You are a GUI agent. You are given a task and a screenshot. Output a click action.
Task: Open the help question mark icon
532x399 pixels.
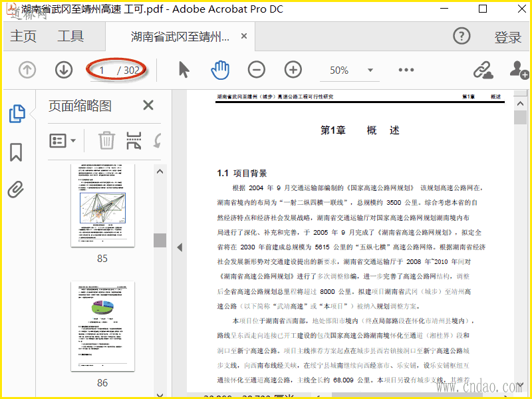(x=462, y=36)
